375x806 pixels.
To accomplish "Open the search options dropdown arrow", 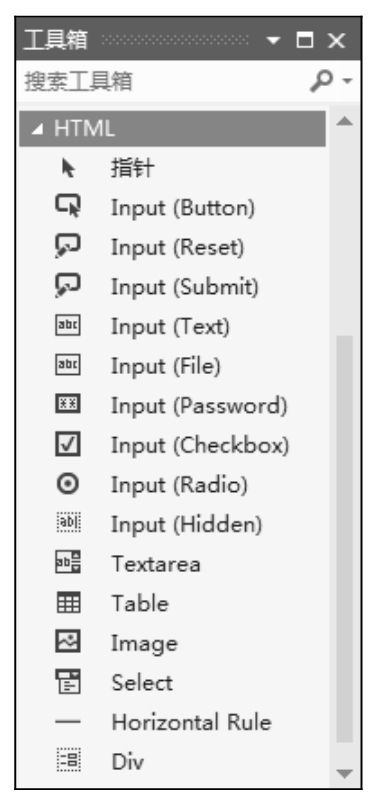I will 348,81.
